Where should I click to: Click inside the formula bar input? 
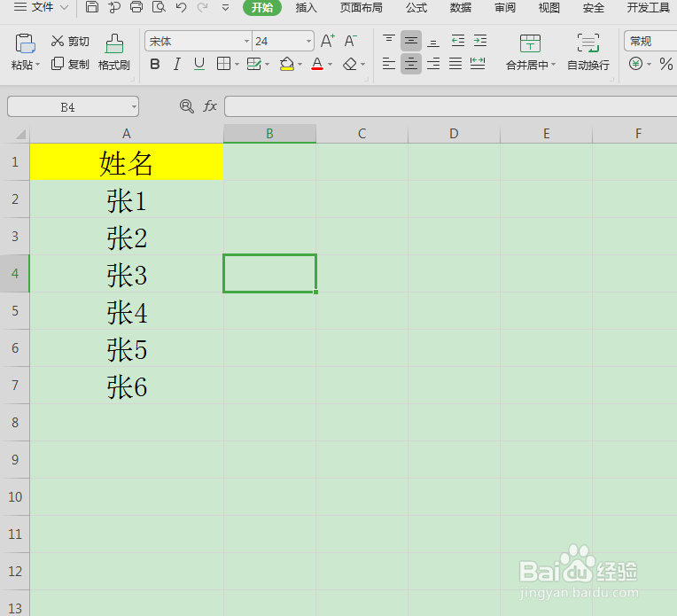pos(450,106)
